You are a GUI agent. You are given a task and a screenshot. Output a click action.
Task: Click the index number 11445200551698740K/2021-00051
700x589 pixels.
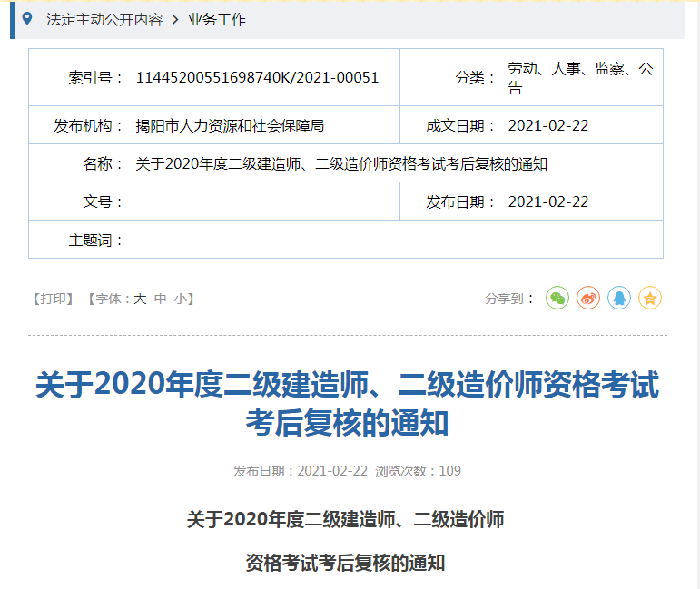(x=257, y=78)
